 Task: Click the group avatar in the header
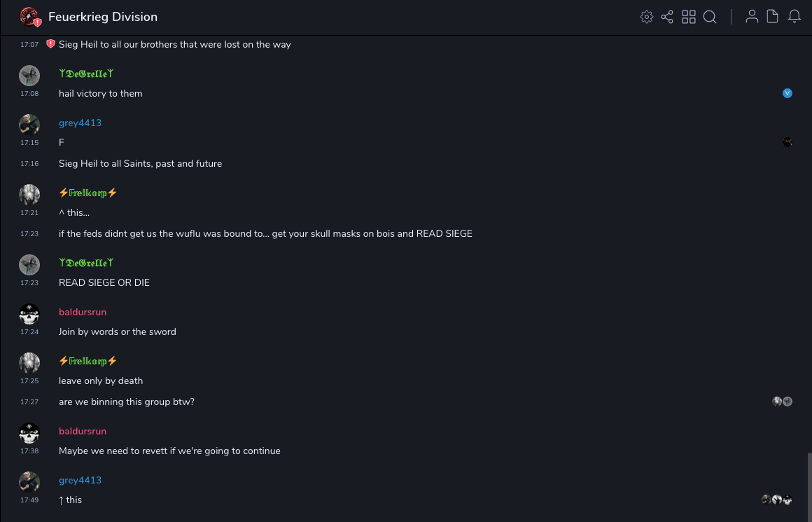29,17
